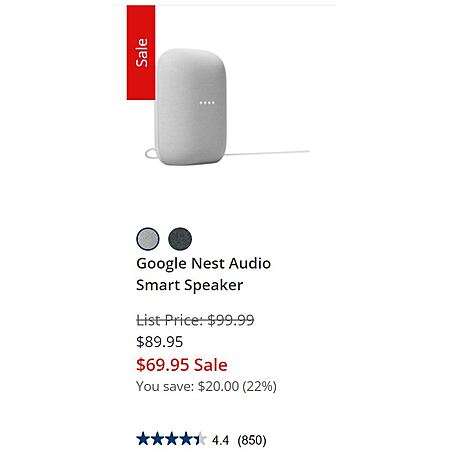Click the speaker's power cable in image
This screenshot has width=450, height=450.
tap(268, 153)
